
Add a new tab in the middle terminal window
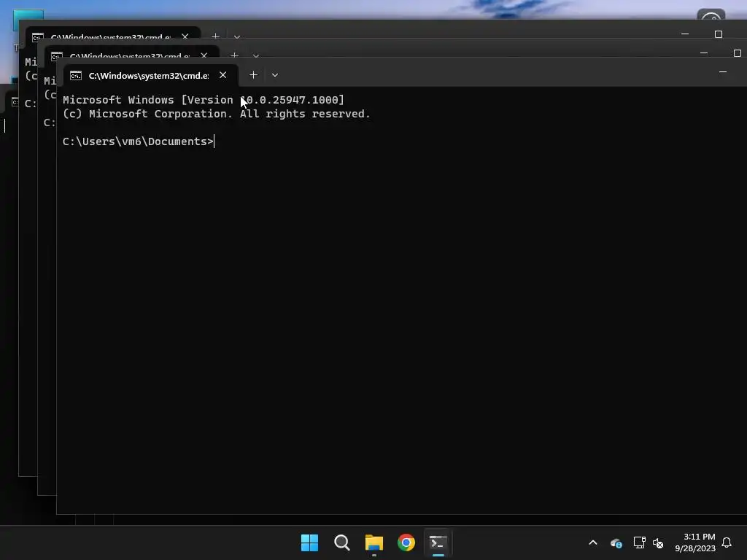pyautogui.click(x=234, y=55)
